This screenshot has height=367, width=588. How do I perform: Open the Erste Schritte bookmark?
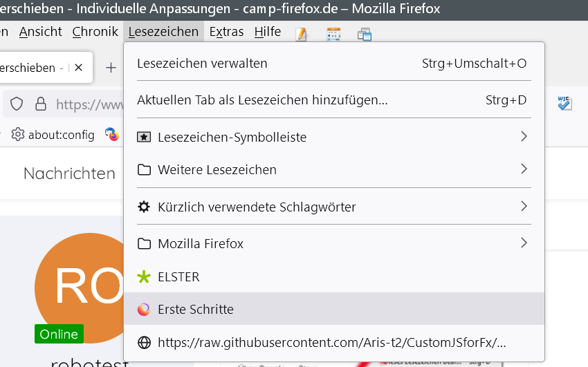pos(195,309)
